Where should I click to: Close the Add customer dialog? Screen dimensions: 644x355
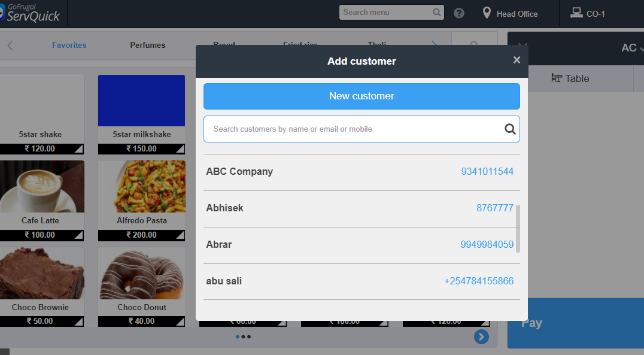tap(517, 60)
